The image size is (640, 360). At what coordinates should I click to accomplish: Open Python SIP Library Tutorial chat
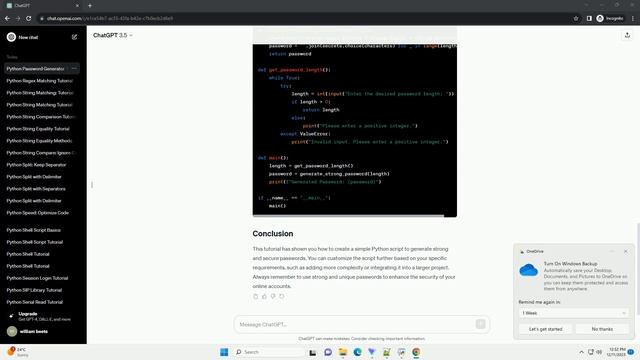pos(34,290)
